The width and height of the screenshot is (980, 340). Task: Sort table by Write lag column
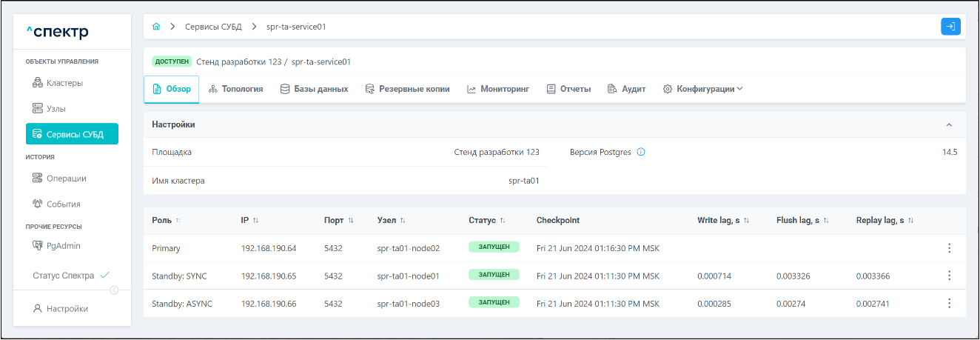746,221
